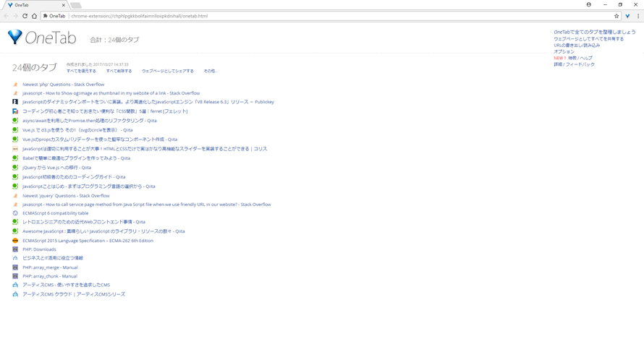Open Vue.jsのpropsカスタムバリデーター Qiita link
Screen dimensions: 644x352
click(x=100, y=139)
